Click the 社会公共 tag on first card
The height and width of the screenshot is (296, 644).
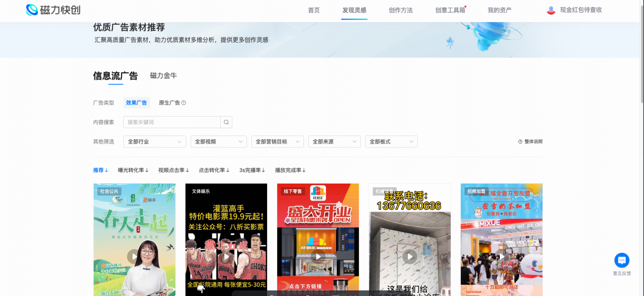[x=109, y=191]
